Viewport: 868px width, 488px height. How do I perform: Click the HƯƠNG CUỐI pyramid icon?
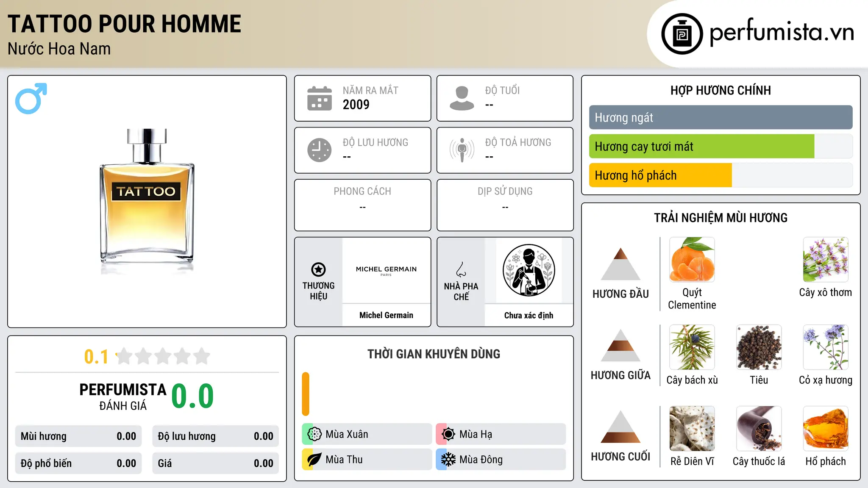coord(620,427)
